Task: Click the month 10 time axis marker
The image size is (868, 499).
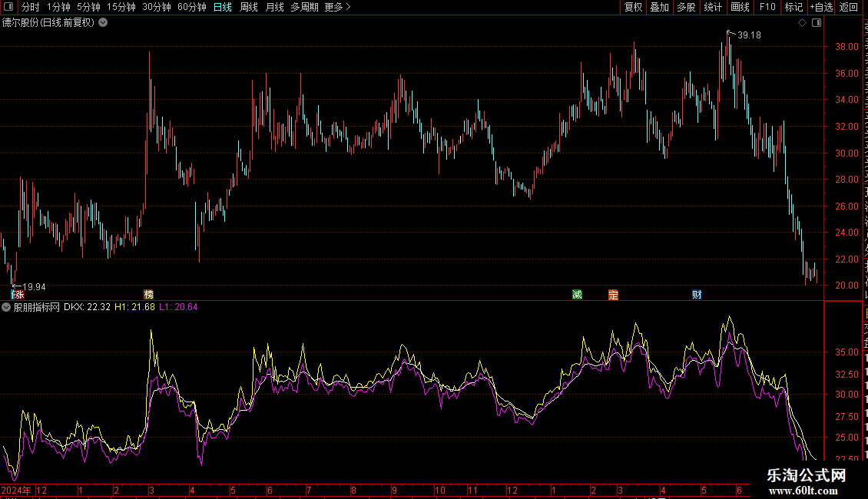Action: [439, 490]
